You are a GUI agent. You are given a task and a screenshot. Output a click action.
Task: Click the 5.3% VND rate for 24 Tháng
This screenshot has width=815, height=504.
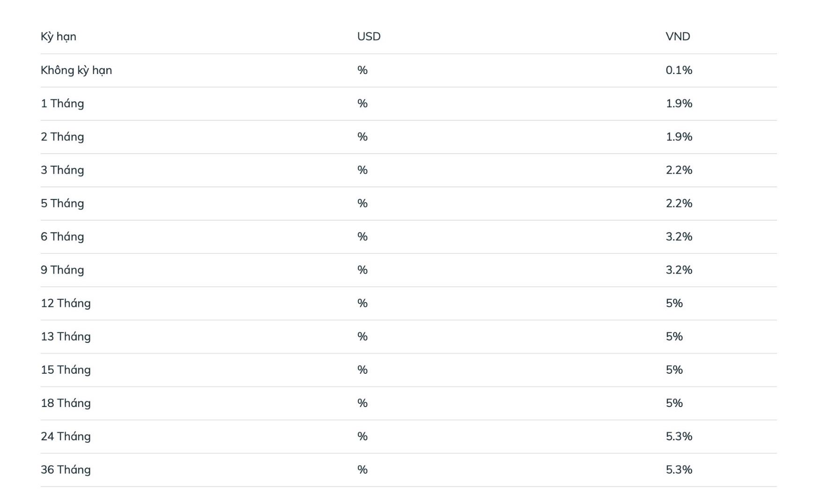point(679,436)
